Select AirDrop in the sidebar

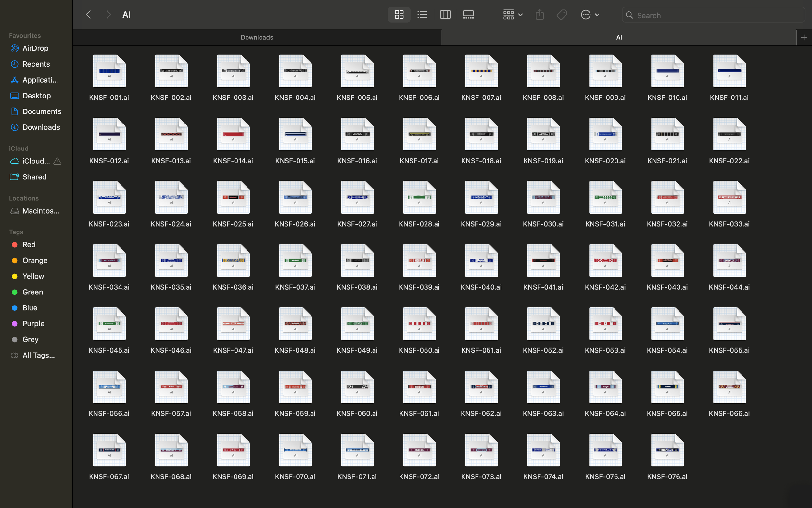(35, 48)
